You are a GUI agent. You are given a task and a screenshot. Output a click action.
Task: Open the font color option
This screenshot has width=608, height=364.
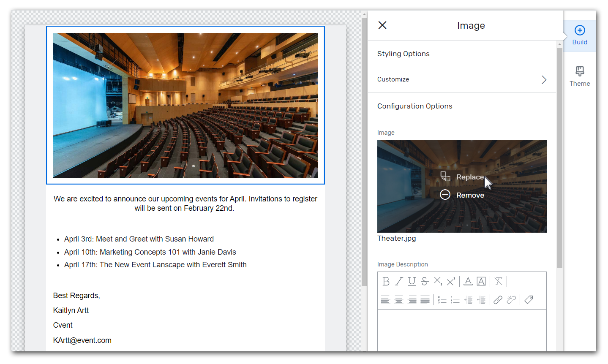click(x=467, y=281)
